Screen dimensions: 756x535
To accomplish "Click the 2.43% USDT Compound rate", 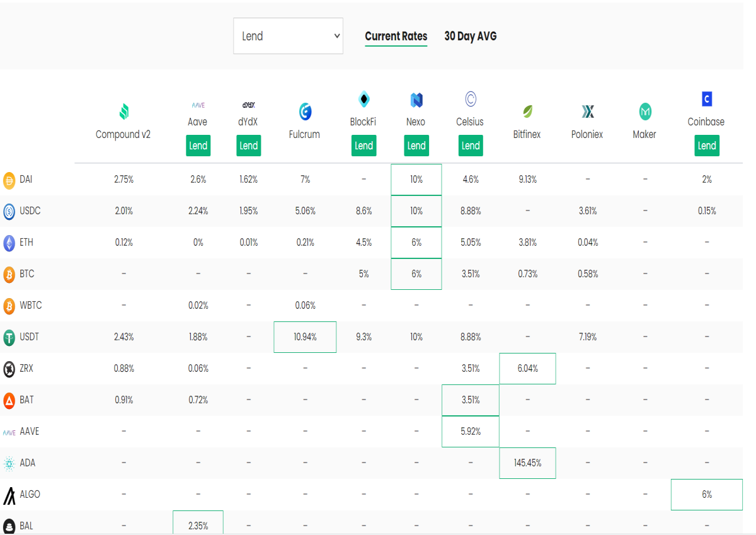I will 123,337.
